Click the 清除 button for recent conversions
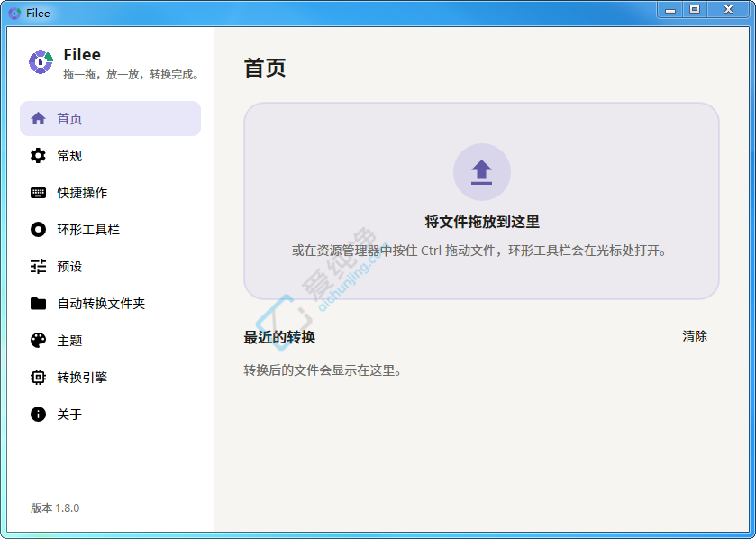 click(x=695, y=336)
